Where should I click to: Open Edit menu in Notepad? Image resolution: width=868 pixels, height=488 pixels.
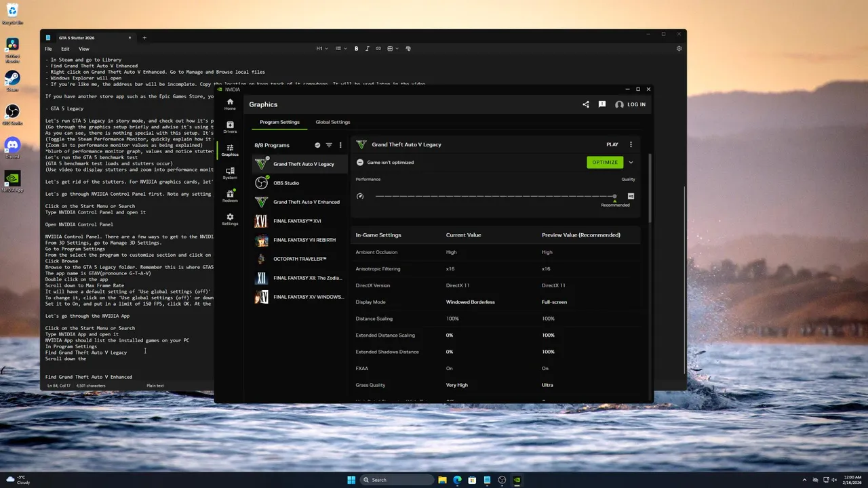point(65,49)
